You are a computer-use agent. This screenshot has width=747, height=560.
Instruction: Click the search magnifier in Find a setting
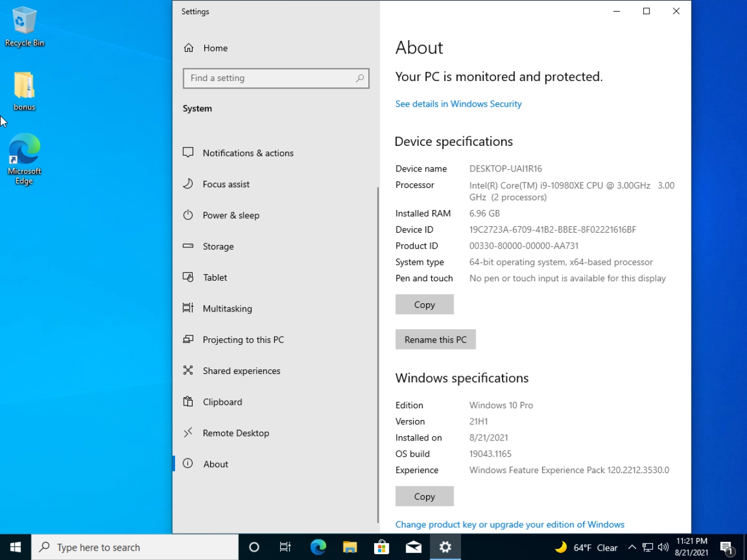359,78
